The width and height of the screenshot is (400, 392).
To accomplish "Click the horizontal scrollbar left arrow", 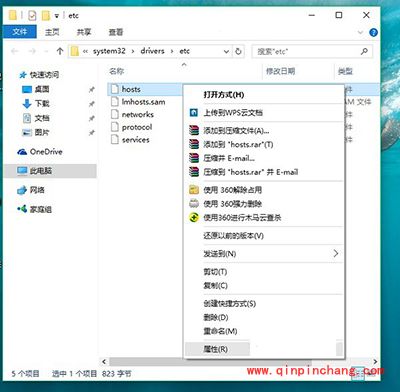I will tap(104, 362).
